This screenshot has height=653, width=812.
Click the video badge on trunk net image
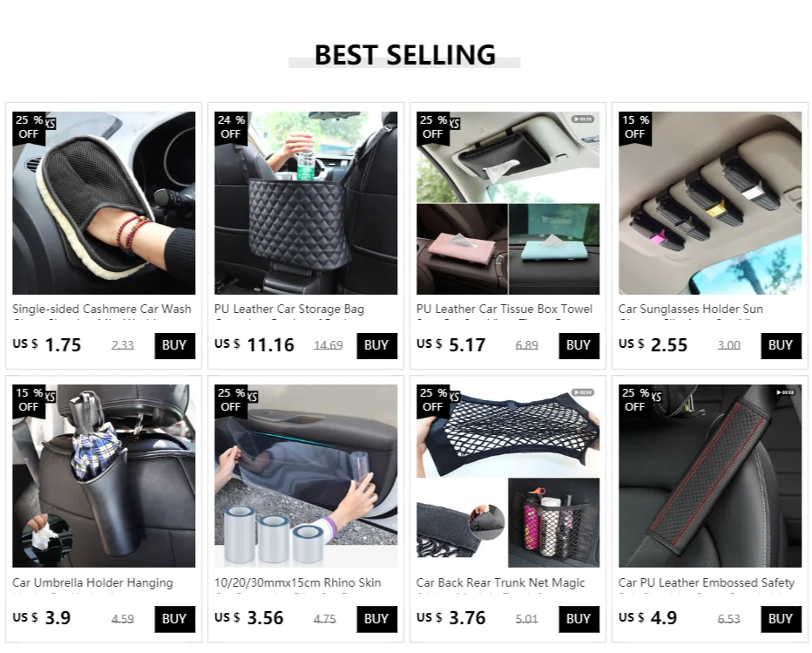point(583,392)
